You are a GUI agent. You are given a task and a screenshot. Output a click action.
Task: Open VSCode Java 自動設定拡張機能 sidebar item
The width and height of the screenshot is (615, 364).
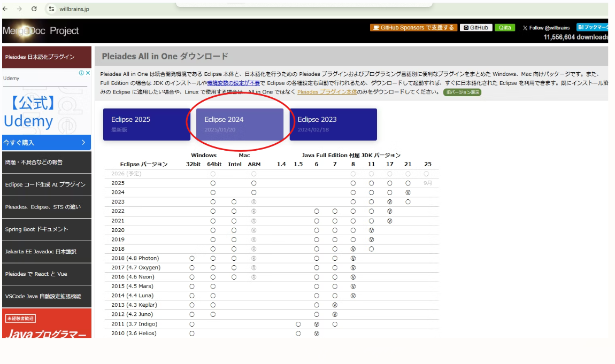47,296
